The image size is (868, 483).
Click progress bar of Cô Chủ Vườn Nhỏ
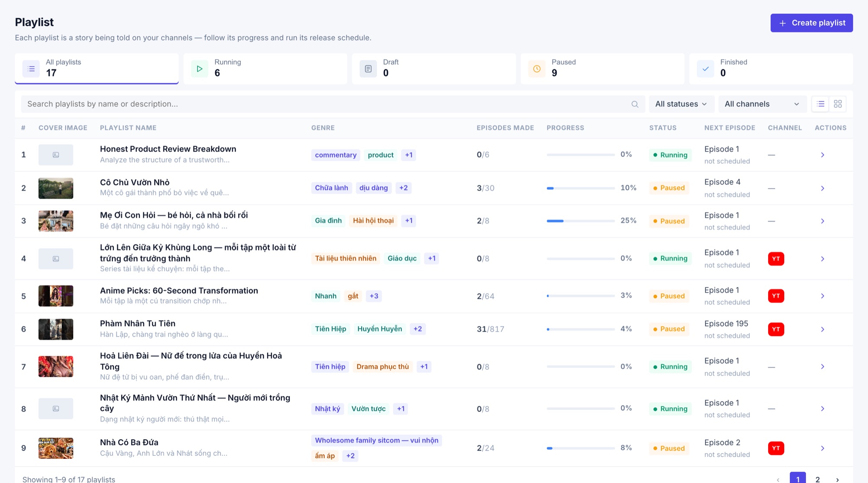tap(581, 188)
